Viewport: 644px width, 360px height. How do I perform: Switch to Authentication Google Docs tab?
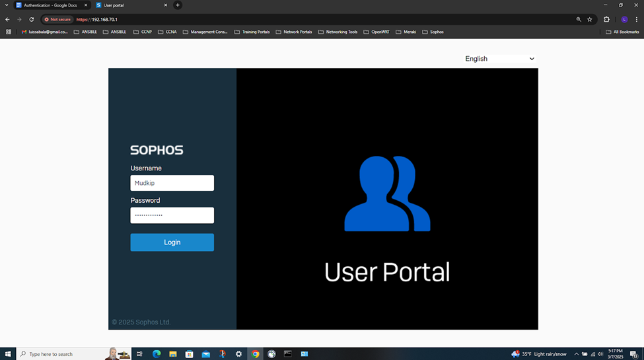(50, 5)
